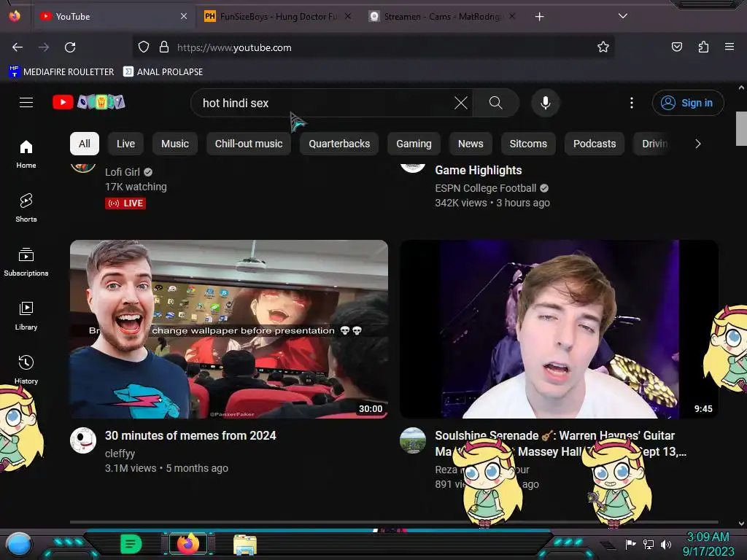Click the browser forward arrow
The width and height of the screenshot is (747, 560).
[x=44, y=47]
